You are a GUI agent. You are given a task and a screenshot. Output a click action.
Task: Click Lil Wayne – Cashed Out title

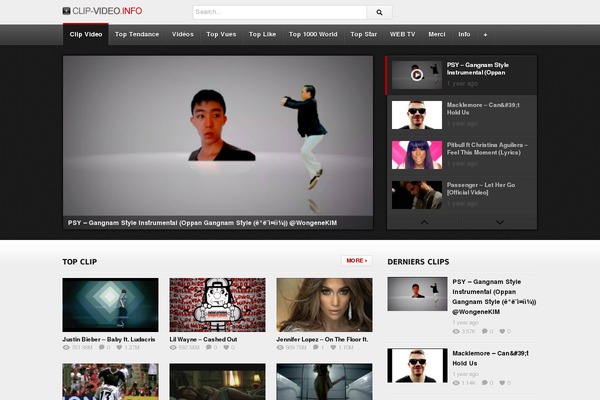(203, 340)
